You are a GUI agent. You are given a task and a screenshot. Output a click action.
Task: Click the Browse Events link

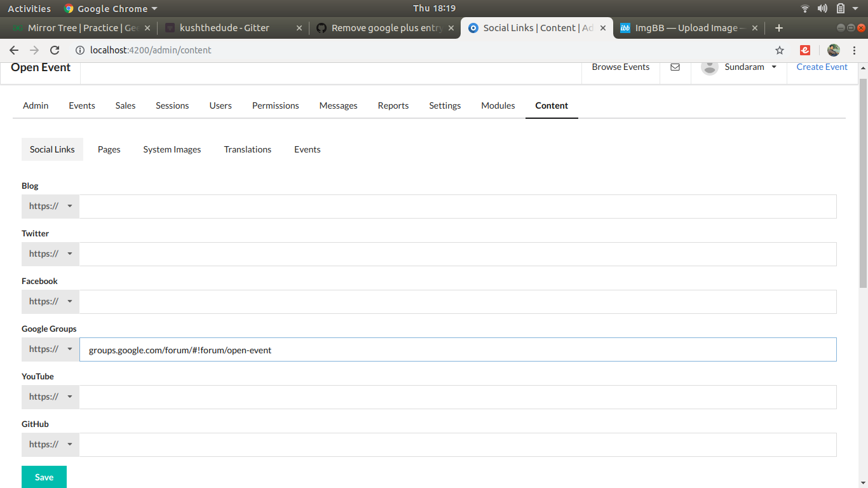[621, 67]
